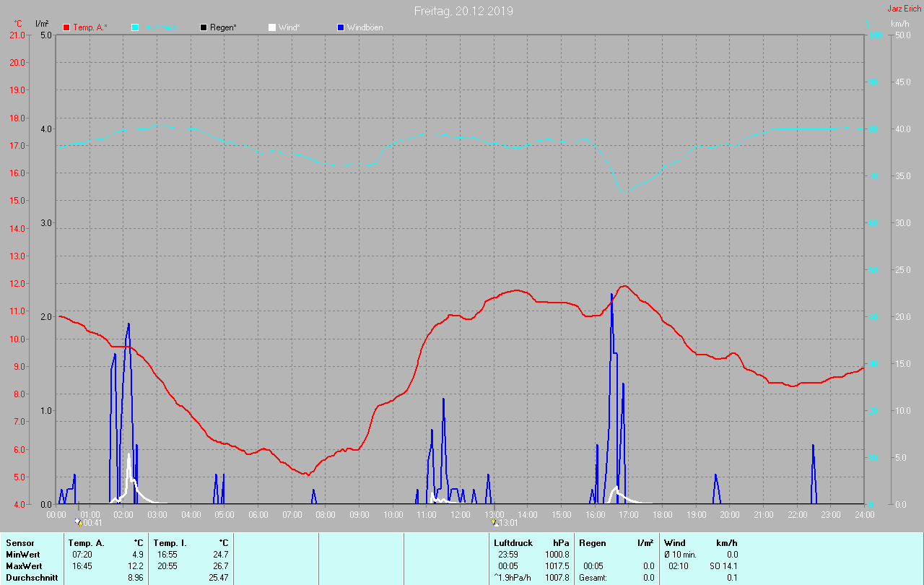Select the 'Temp. A.*' legend label

pyautogui.click(x=90, y=27)
